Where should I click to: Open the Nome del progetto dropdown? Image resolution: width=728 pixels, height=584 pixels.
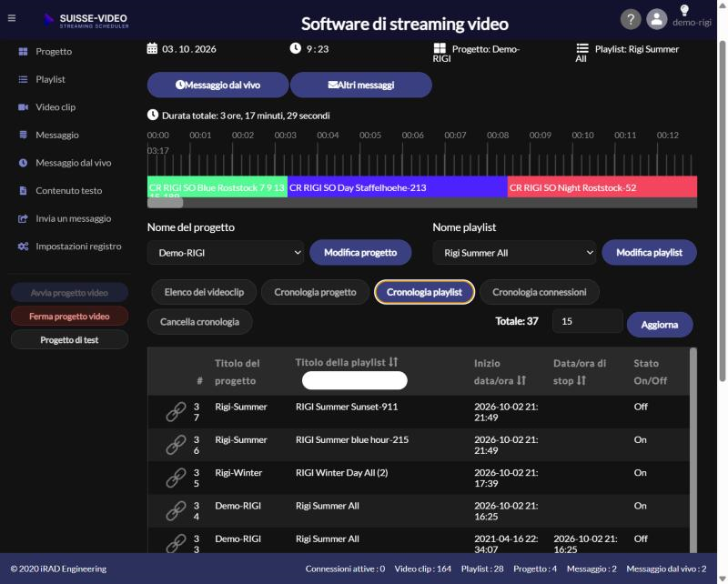[x=226, y=253]
